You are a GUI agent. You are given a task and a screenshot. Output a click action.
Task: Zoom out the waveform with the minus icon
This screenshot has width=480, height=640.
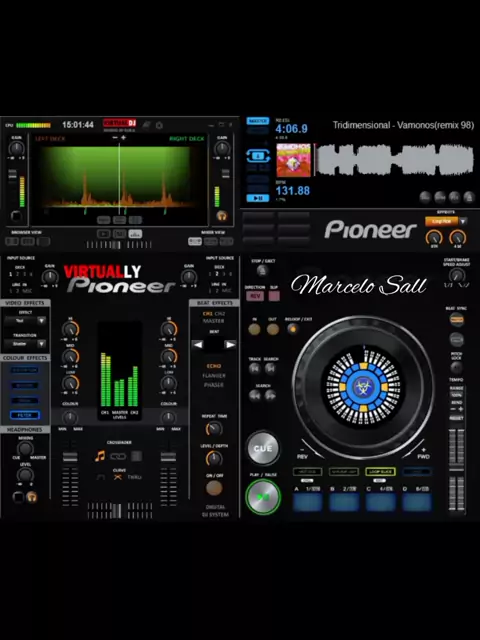point(115,138)
